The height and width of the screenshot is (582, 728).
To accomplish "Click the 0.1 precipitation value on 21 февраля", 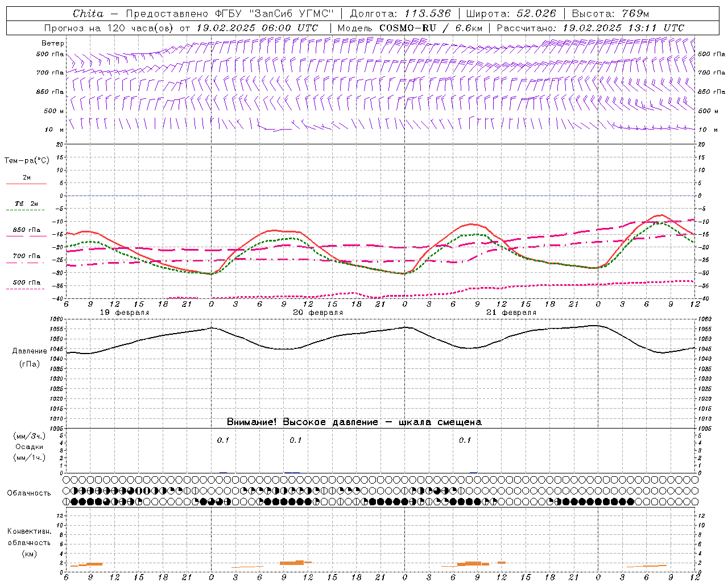I will [x=465, y=440].
